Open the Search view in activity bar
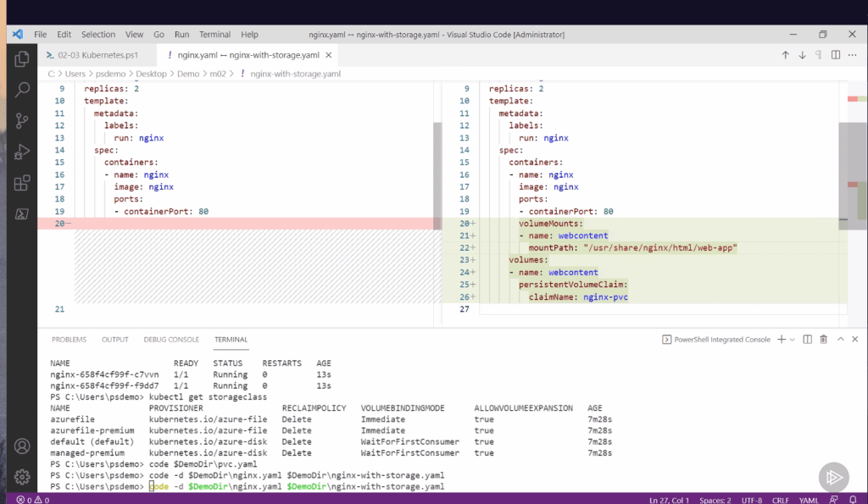This screenshot has width=868, height=504. pyautogui.click(x=22, y=90)
